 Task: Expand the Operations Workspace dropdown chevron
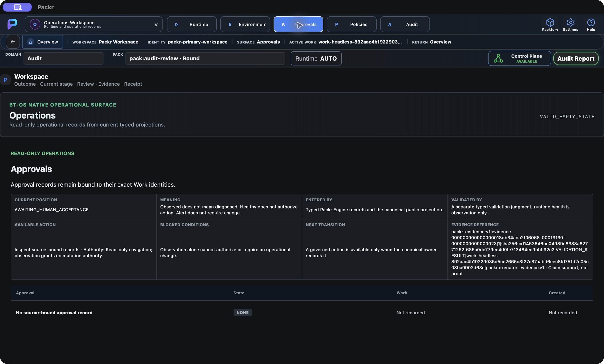tap(156, 24)
